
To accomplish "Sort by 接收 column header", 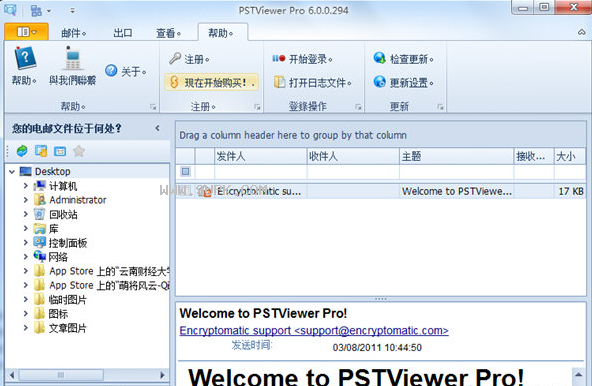I will tap(534, 156).
